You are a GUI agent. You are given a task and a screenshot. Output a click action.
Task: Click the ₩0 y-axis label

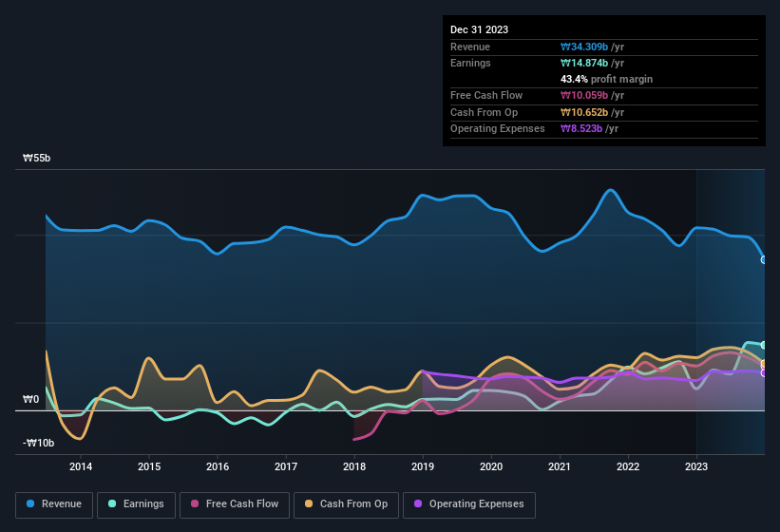click(30, 399)
